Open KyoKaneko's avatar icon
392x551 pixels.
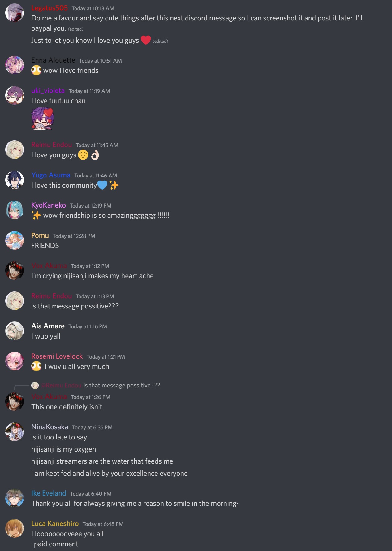pyautogui.click(x=15, y=210)
